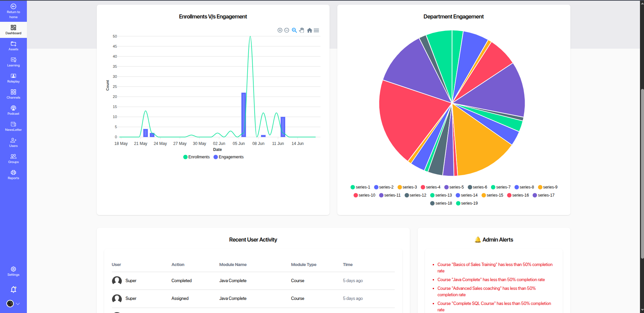The image size is (644, 313).
Task: Open the Learning sidebar menu item
Action: (x=13, y=62)
